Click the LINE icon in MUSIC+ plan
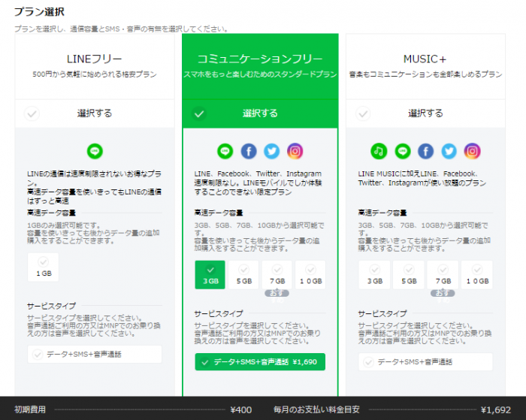 (x=403, y=151)
